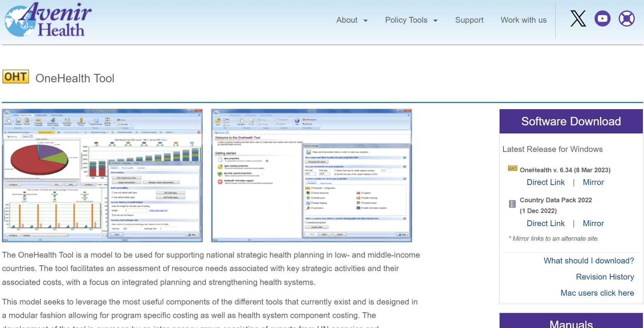This screenshot has width=644, height=328.
Task: Open 'What should I download?' link
Action: (x=589, y=261)
